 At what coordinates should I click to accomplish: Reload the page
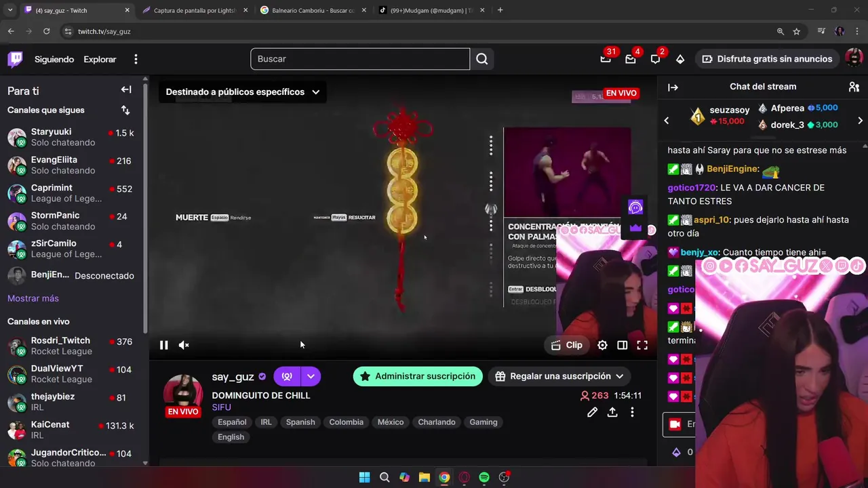pyautogui.click(x=46, y=31)
